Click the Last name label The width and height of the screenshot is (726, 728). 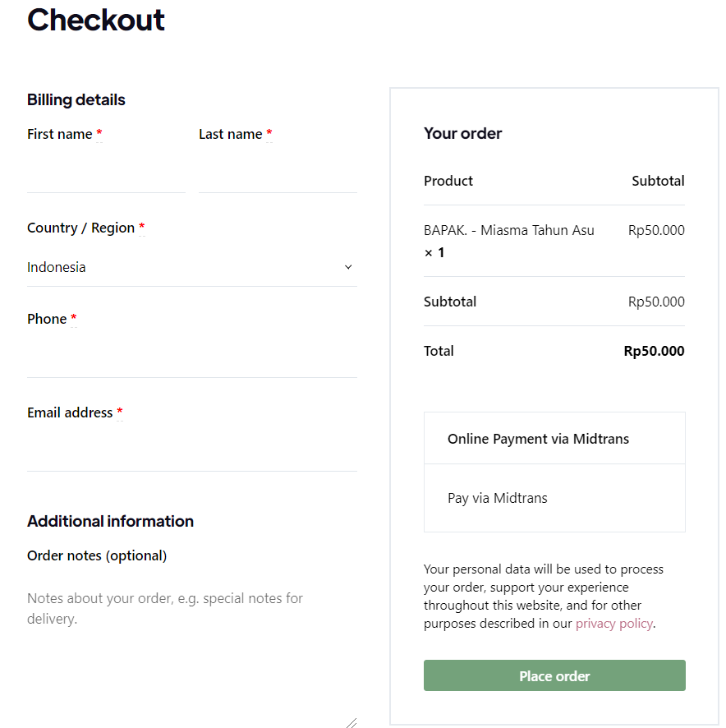click(230, 134)
